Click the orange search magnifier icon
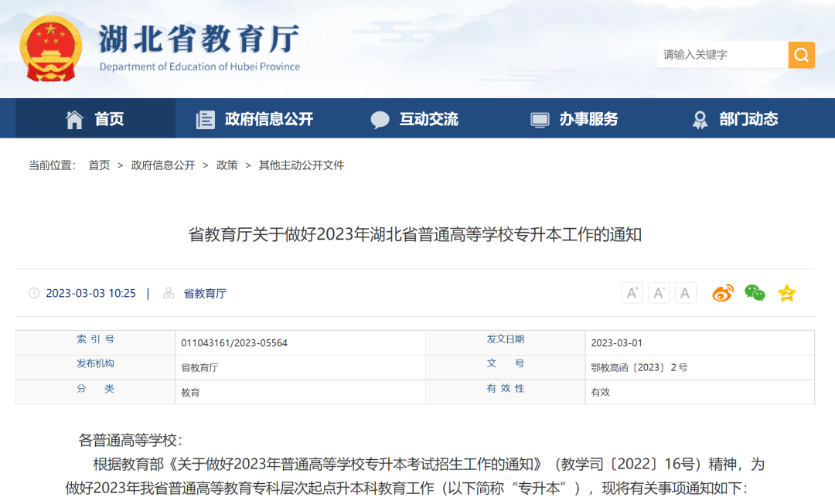The height and width of the screenshot is (504, 835). [800, 55]
